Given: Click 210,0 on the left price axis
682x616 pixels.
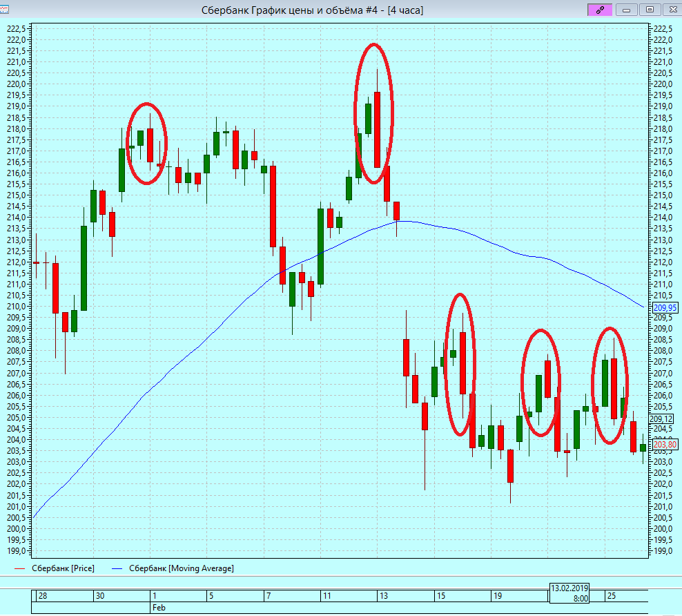Looking at the screenshot, I should point(17,307).
